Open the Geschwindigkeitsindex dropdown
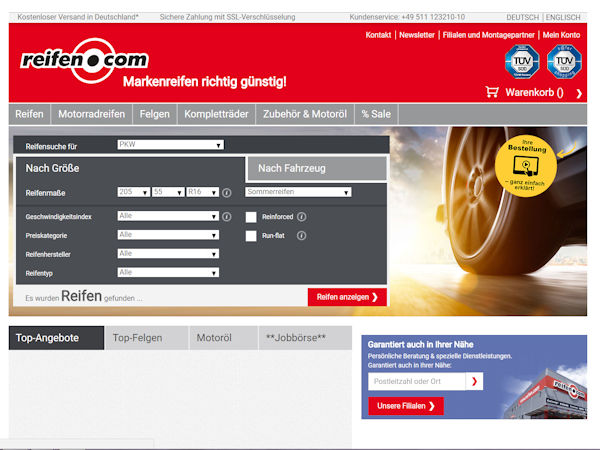Viewport: 600px width, 450px height. 168,216
